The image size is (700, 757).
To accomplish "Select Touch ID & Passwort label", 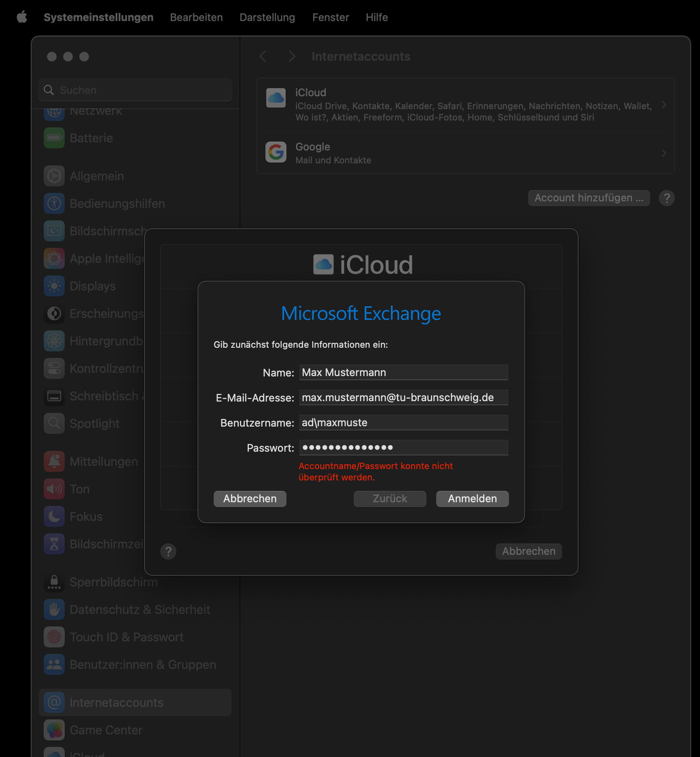I will coord(126,637).
